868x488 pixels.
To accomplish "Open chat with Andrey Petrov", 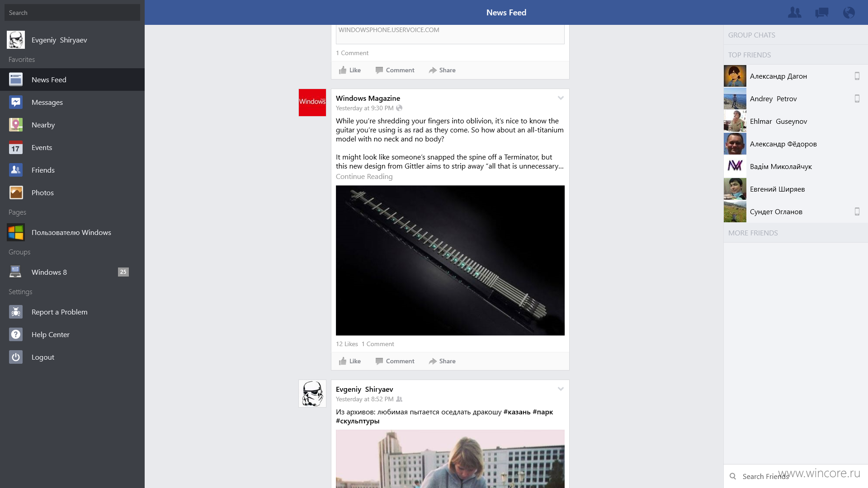I will pos(796,99).
